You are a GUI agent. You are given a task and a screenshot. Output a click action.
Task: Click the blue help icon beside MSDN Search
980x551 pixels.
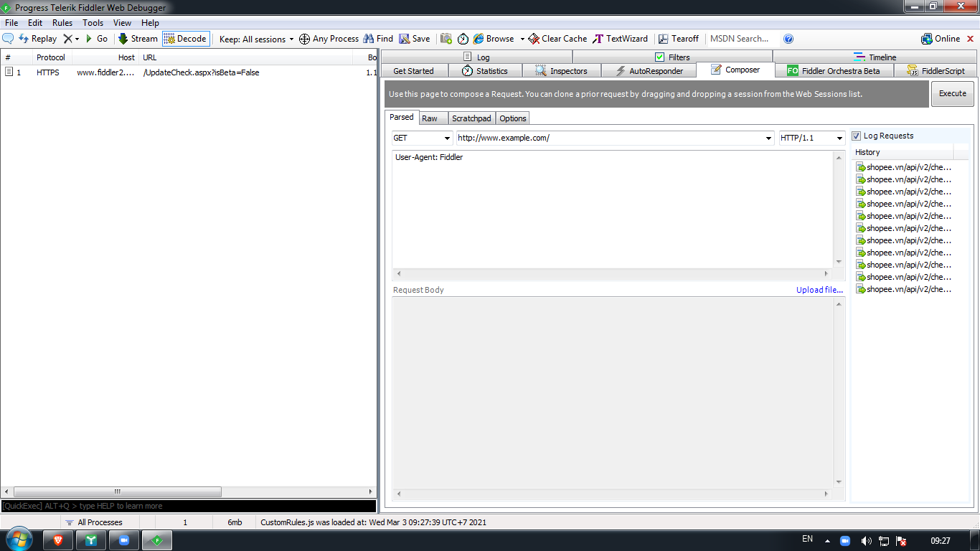point(788,39)
